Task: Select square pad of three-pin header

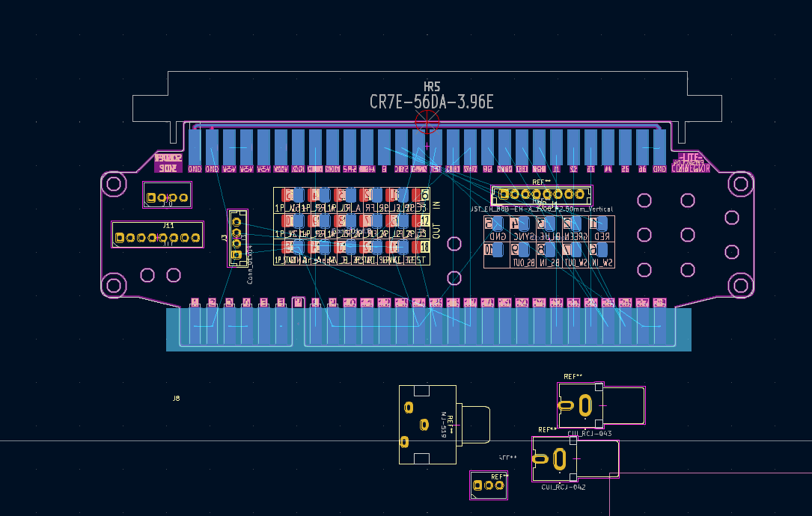Action: pyautogui.click(x=478, y=485)
